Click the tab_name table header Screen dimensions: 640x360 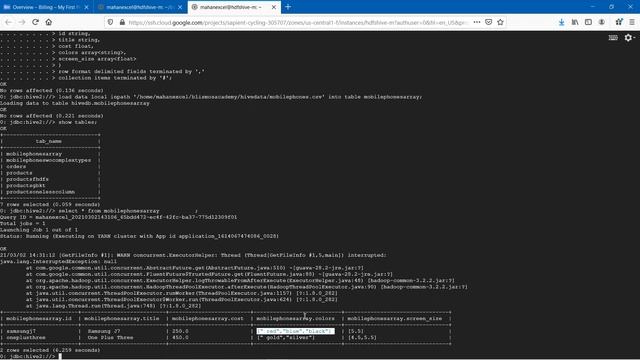pos(49,141)
